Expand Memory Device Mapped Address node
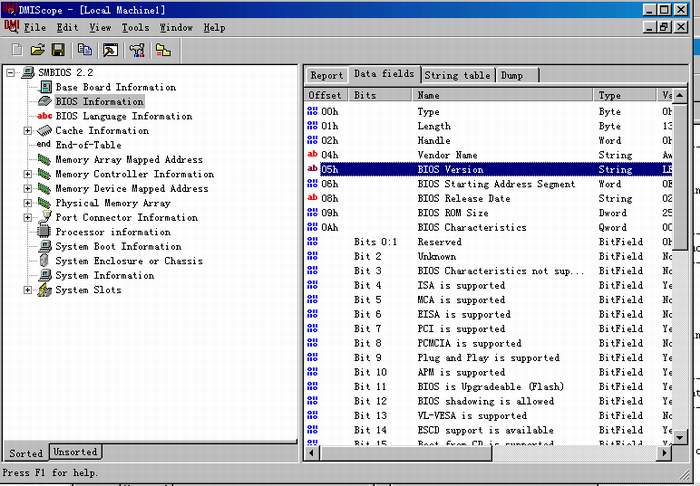The height and width of the screenshot is (486, 700). 28,189
